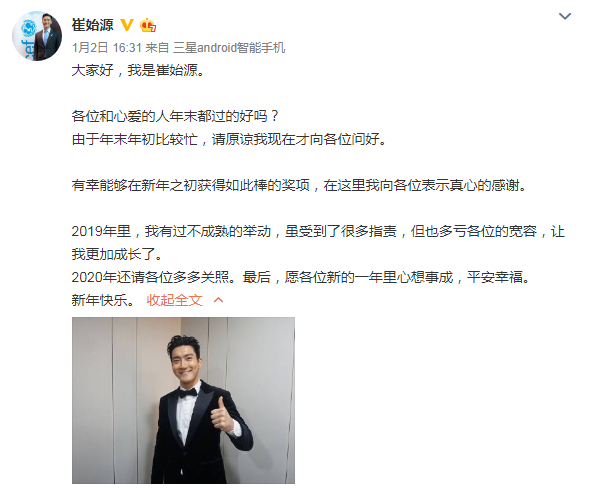
Task: Open the 1月2日 16:31 timestamp link
Action: [106, 48]
